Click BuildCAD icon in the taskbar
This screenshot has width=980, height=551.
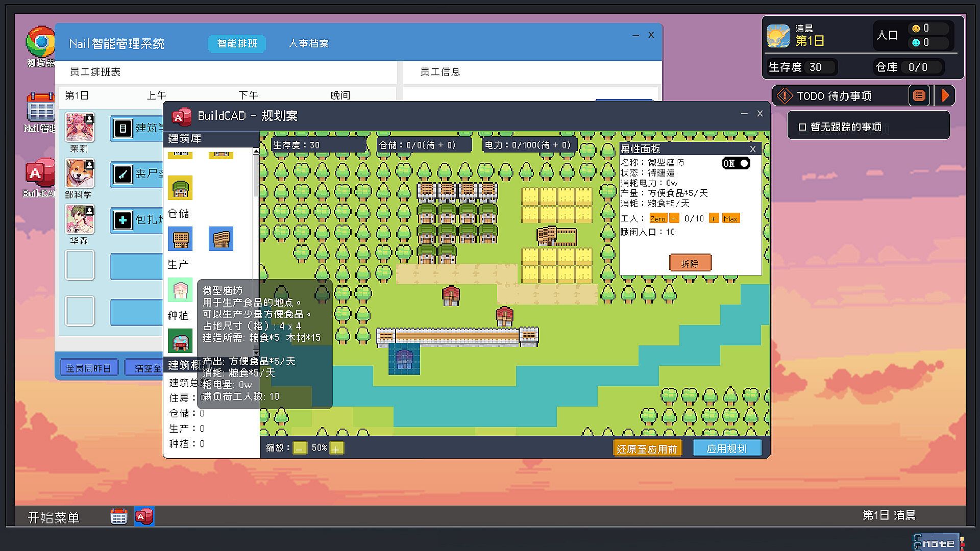tap(144, 516)
